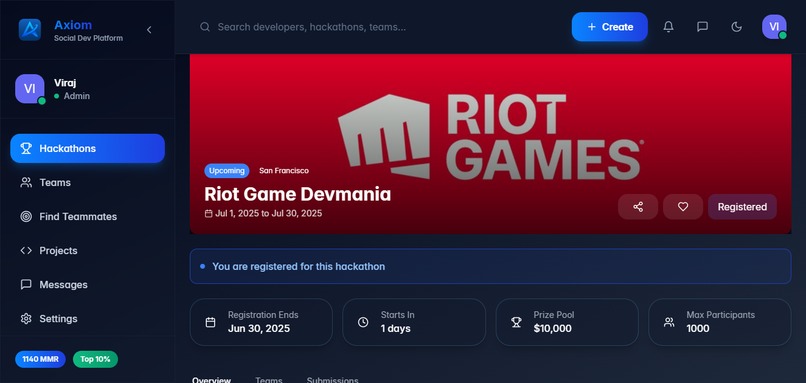Click the Find Teammates target icon
The width and height of the screenshot is (806, 383).
tap(26, 216)
